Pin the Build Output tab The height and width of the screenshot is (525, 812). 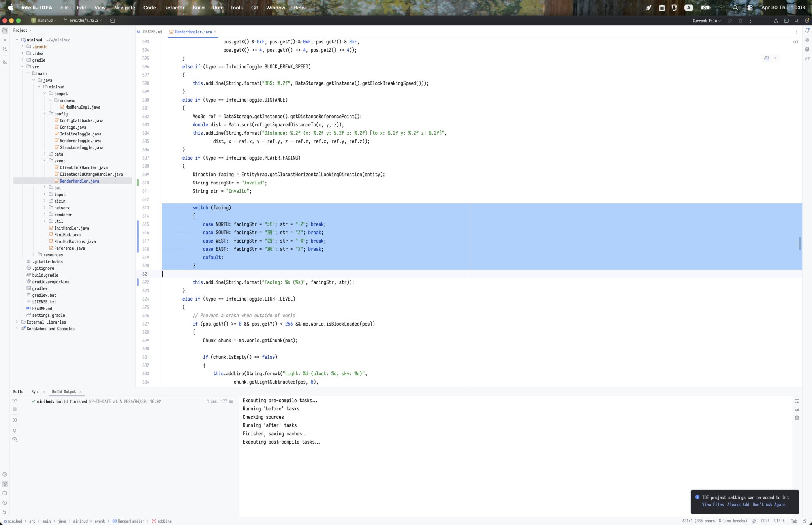click(15, 430)
